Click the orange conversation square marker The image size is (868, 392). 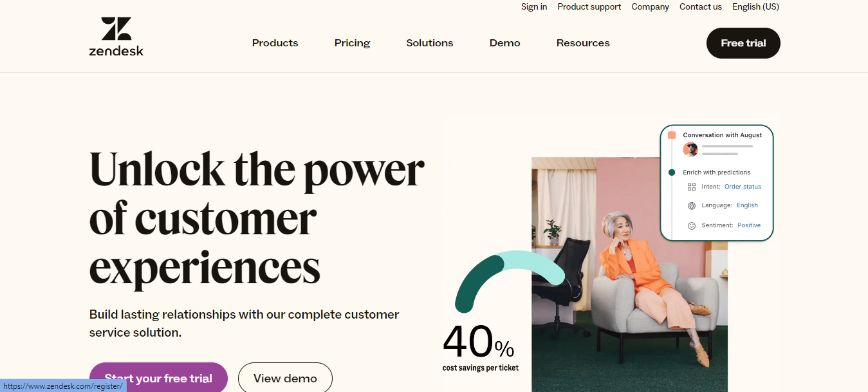click(x=672, y=135)
